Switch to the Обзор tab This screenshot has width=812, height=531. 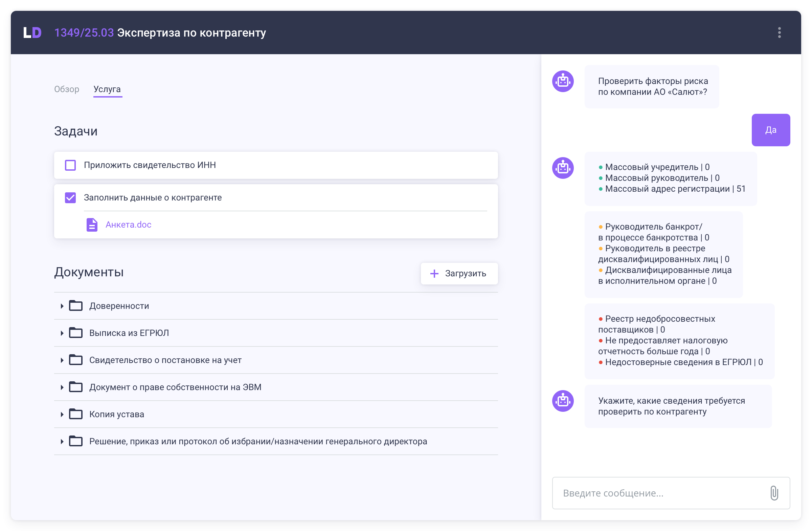67,89
